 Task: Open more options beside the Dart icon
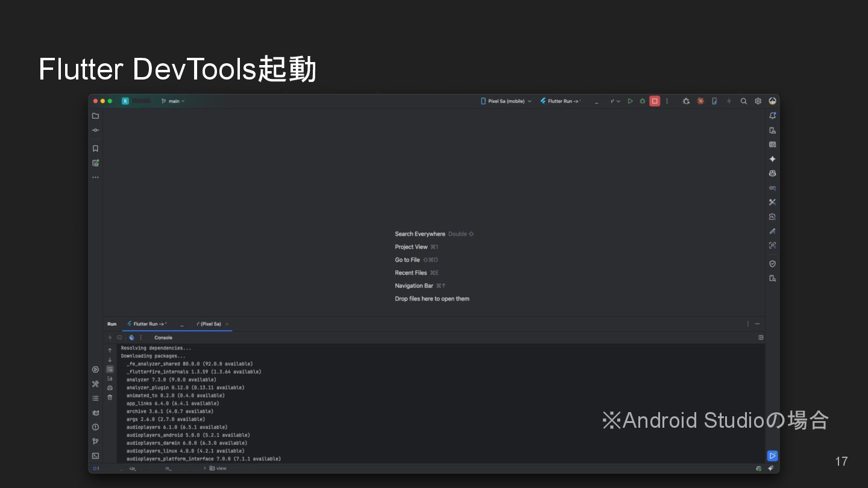141,338
